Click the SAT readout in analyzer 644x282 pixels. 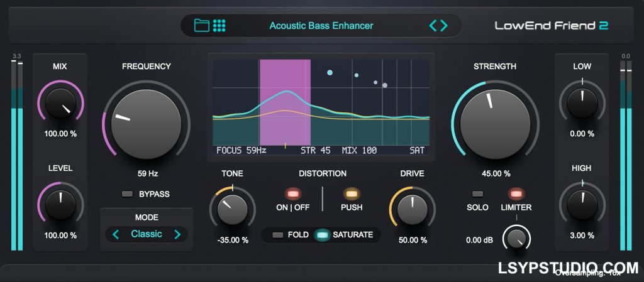(x=417, y=151)
